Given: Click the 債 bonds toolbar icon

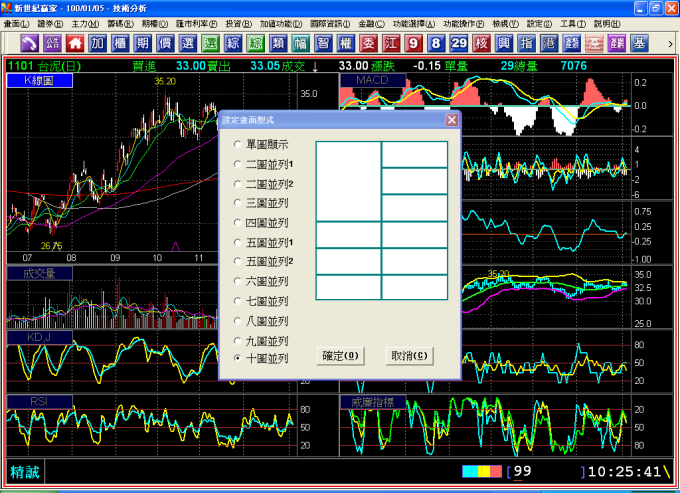Looking at the screenshot, I should (165, 43).
